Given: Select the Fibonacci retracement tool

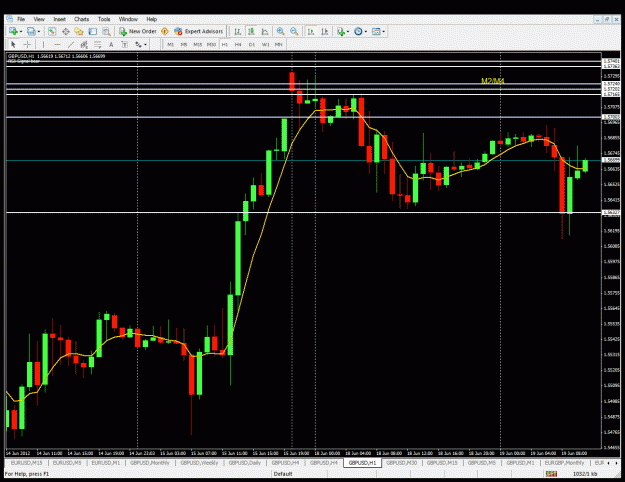Looking at the screenshot, I should (97, 45).
